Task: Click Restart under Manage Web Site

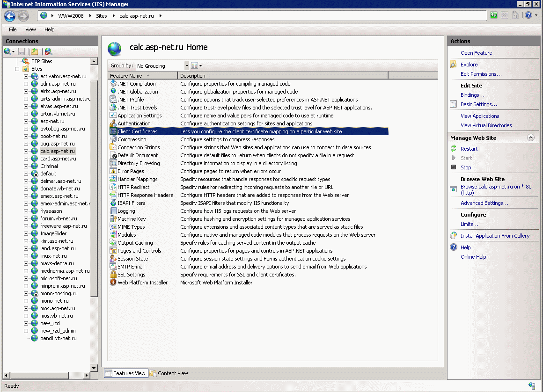Action: tap(469, 149)
